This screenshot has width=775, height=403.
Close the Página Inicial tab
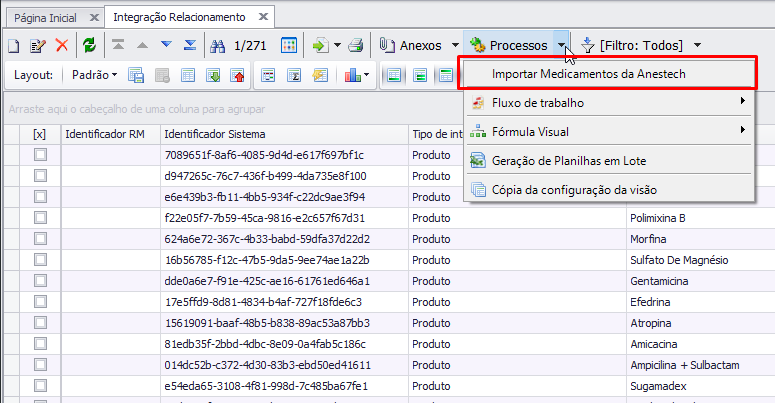[x=94, y=17]
